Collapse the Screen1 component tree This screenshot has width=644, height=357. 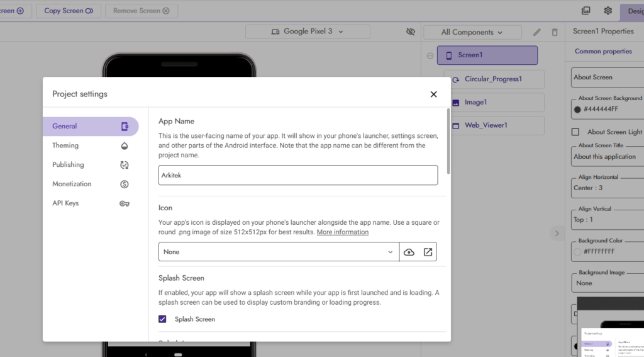430,55
